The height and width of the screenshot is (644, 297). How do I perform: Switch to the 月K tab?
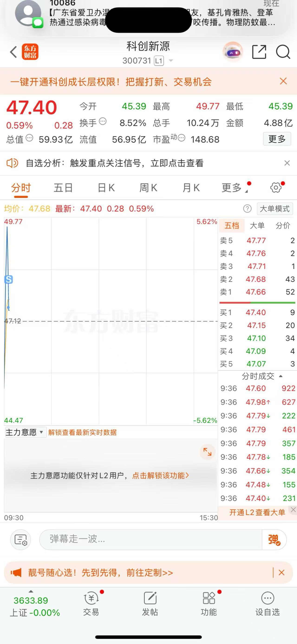(x=191, y=188)
